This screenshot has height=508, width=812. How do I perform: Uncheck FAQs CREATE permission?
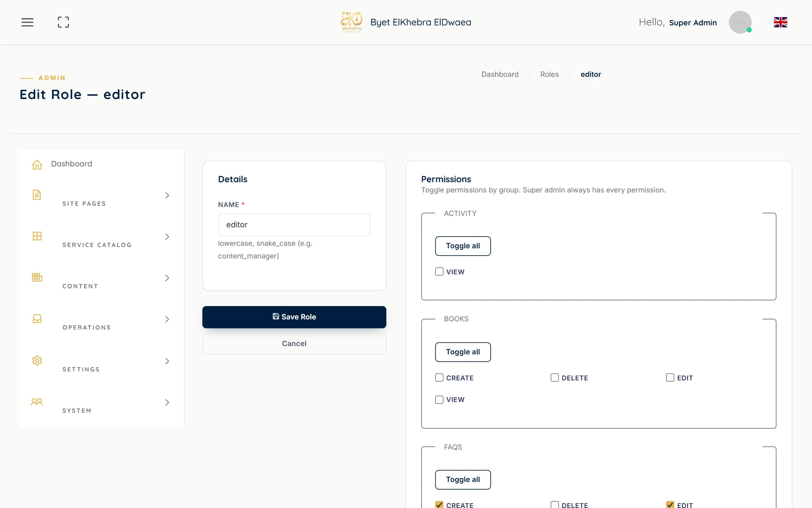[x=439, y=505]
